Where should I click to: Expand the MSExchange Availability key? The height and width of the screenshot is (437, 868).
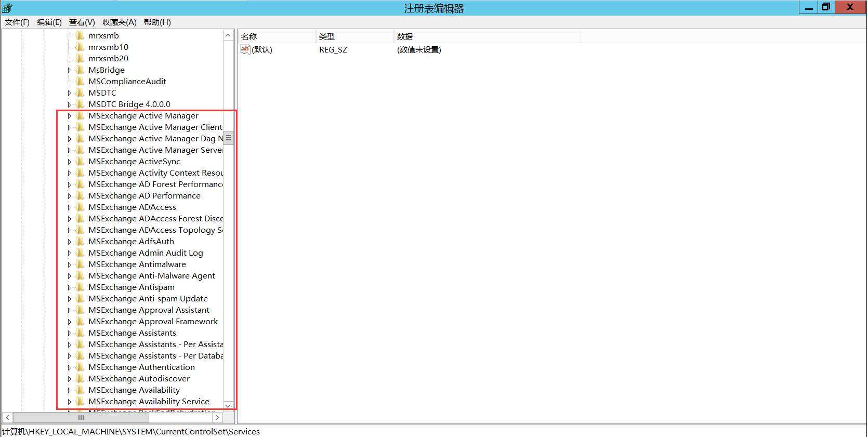point(69,390)
